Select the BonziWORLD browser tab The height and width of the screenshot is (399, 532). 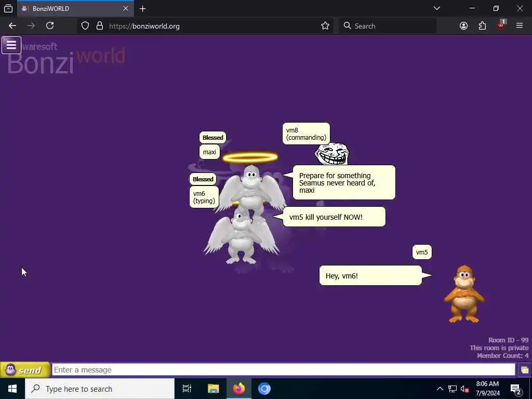(76, 8)
